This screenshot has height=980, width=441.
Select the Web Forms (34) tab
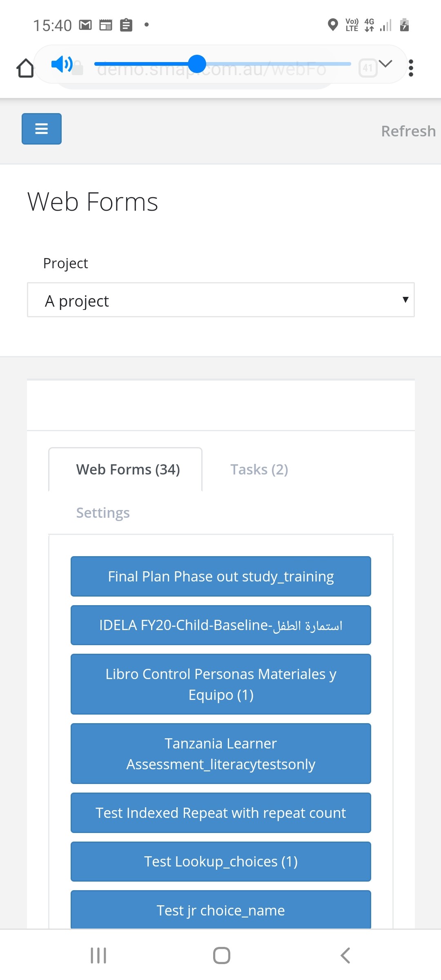click(x=128, y=470)
